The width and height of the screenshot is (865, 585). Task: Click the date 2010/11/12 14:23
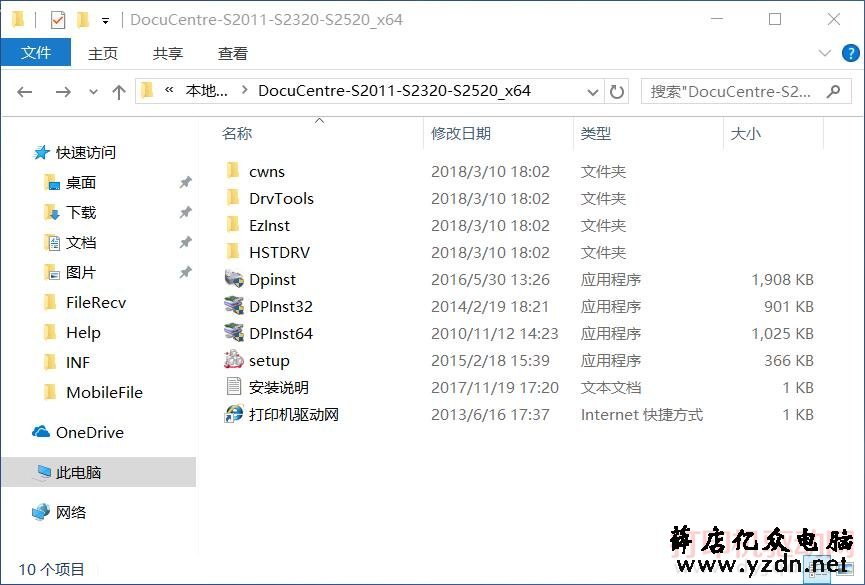pyautogui.click(x=495, y=333)
